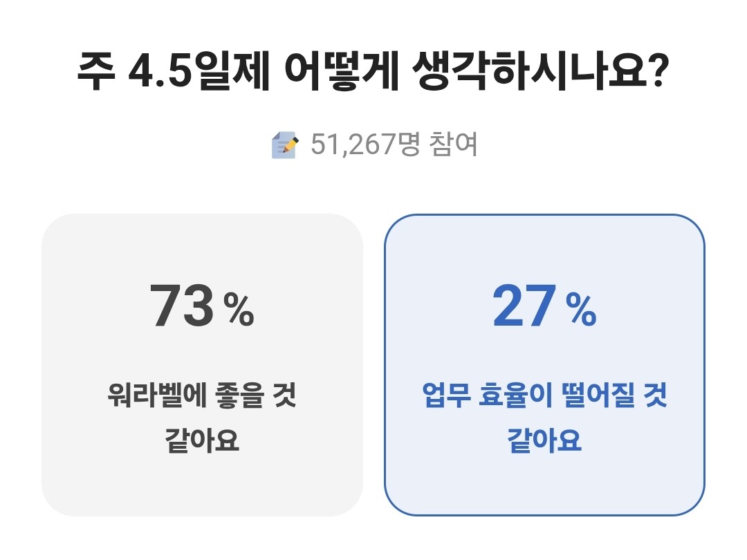The width and height of the screenshot is (747, 560).
Task: Click the percent sign beside 73
Action: [x=239, y=312]
